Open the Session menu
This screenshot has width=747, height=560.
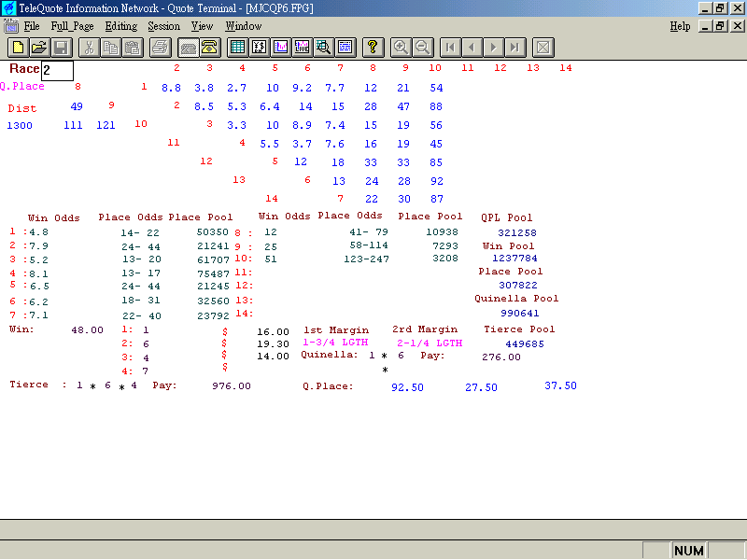click(164, 26)
